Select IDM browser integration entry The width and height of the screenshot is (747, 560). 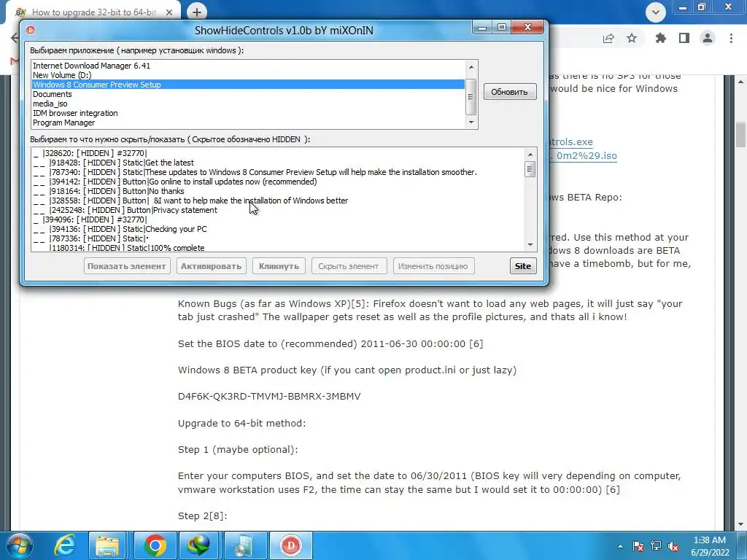pos(248,113)
